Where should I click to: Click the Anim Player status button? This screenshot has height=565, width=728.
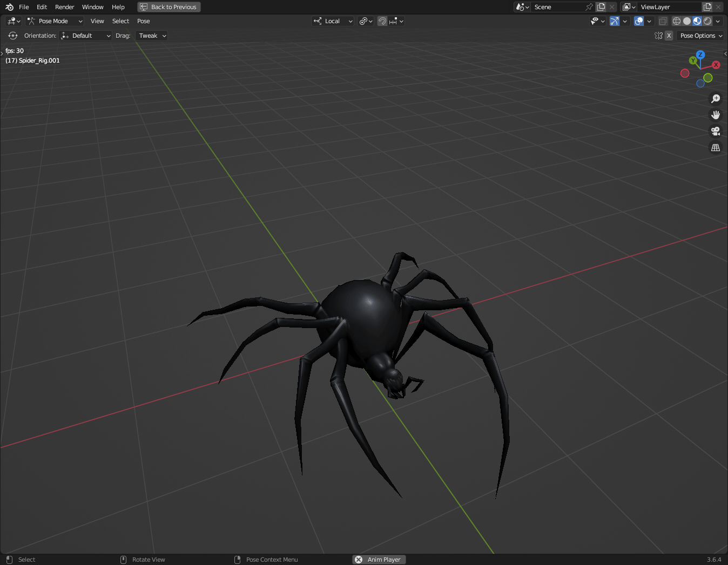(379, 560)
